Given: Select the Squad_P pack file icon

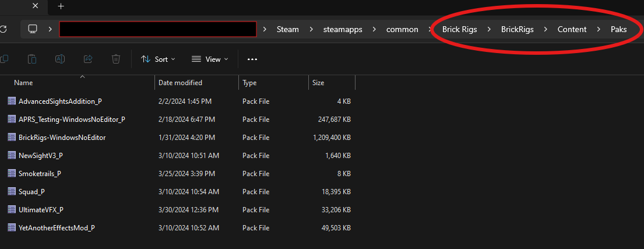Looking at the screenshot, I should pos(12,191).
